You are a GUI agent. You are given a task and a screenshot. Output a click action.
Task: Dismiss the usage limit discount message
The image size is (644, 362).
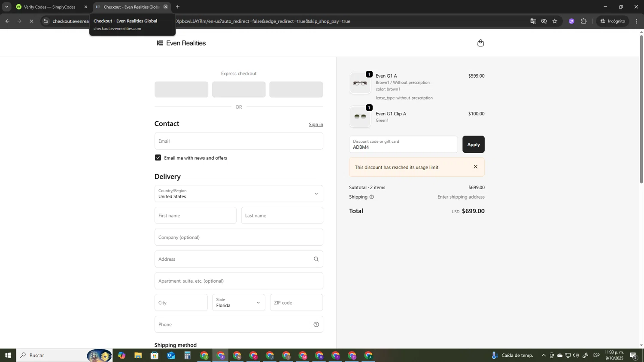[475, 167]
